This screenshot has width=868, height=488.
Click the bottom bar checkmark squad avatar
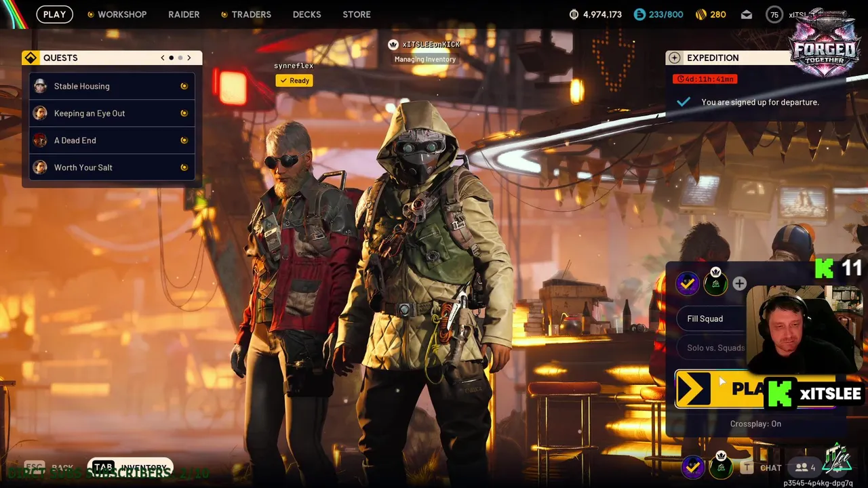692,466
